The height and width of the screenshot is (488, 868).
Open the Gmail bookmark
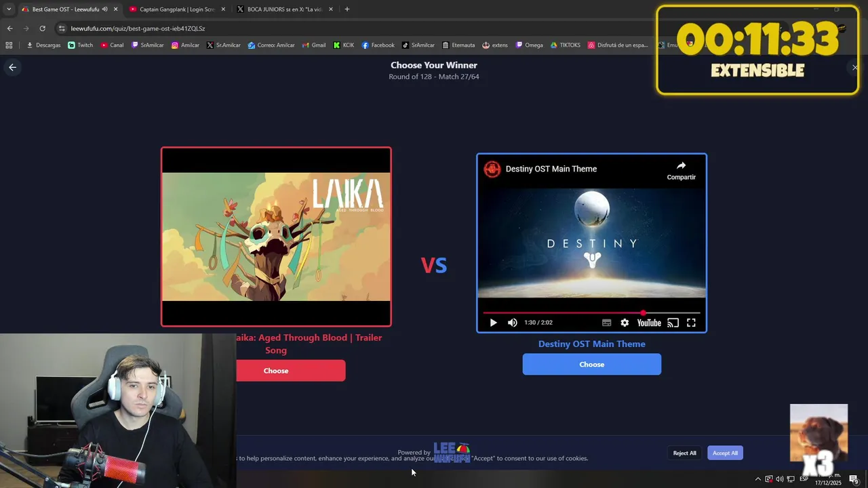[313, 45]
